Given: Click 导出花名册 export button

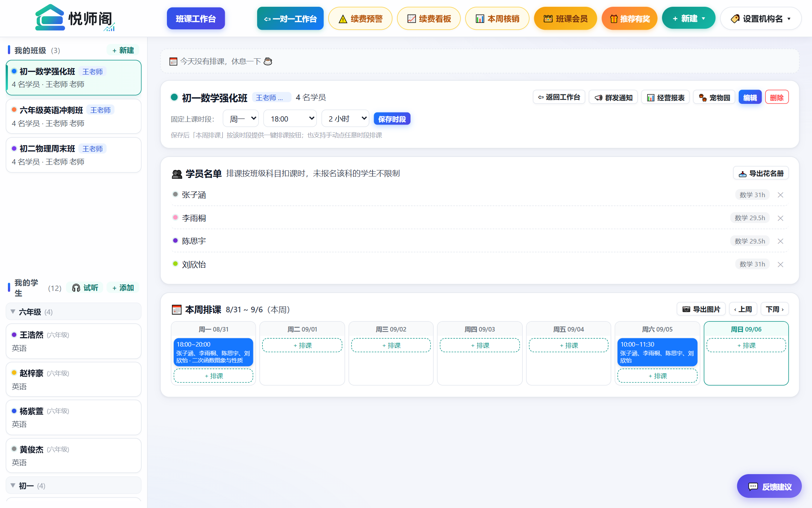Looking at the screenshot, I should (761, 173).
